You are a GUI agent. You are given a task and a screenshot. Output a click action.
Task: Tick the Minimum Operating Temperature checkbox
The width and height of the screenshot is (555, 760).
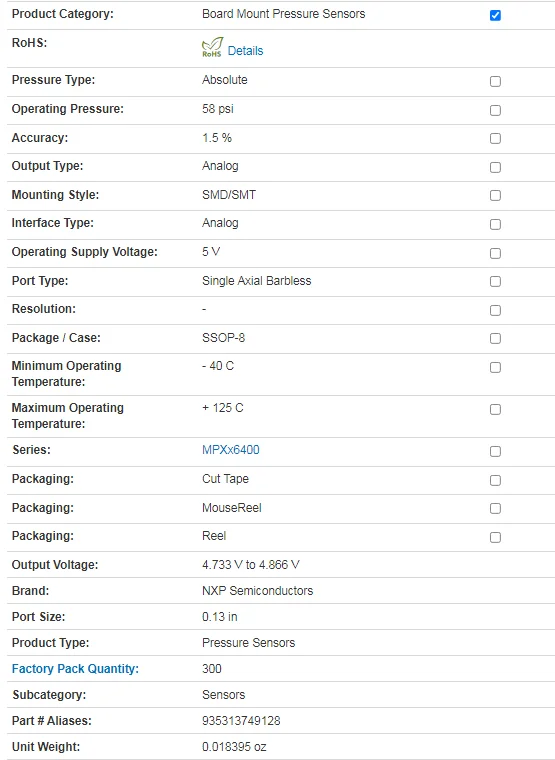click(x=495, y=367)
